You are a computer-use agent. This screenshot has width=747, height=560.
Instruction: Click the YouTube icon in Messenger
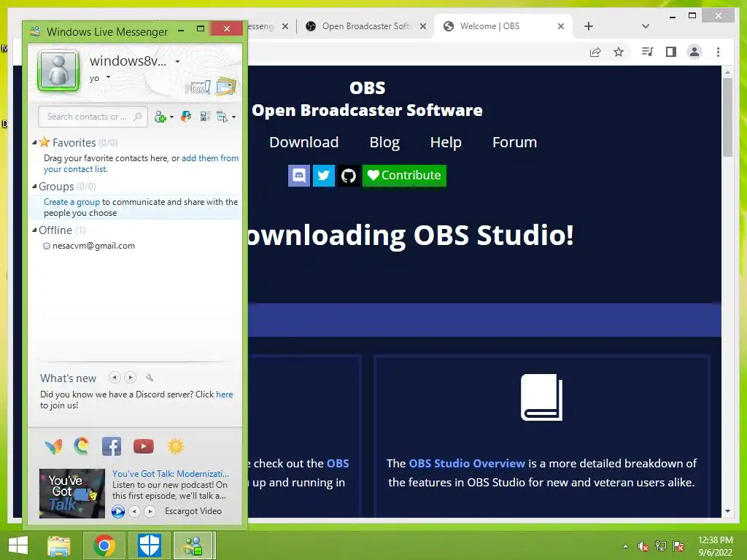tap(144, 446)
